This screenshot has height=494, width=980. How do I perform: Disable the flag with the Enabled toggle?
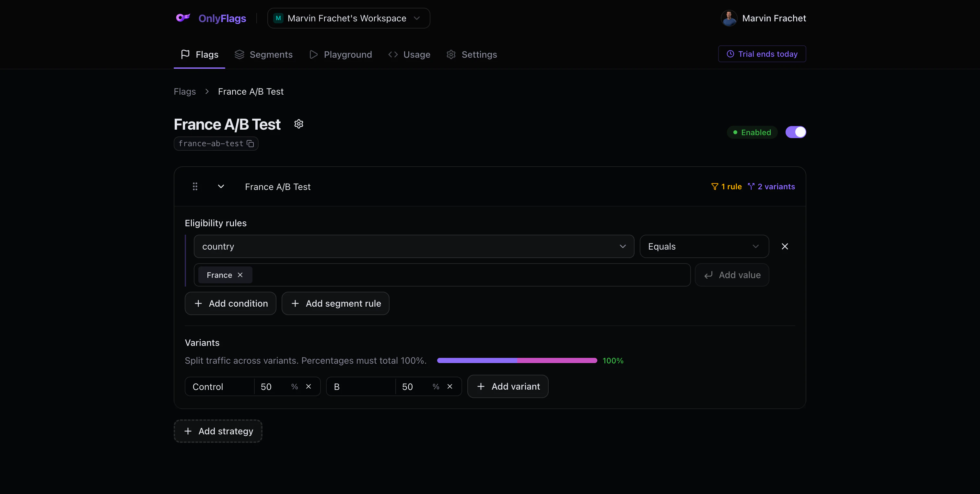(796, 132)
